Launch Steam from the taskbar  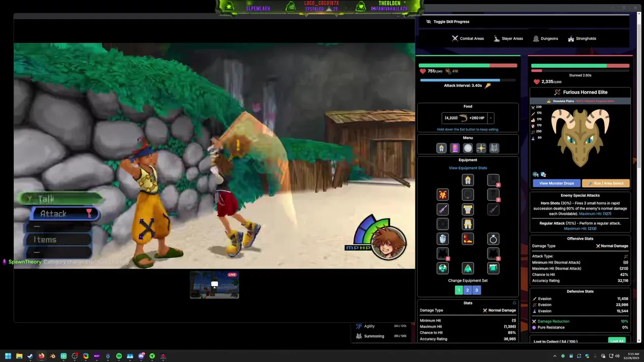[30, 356]
